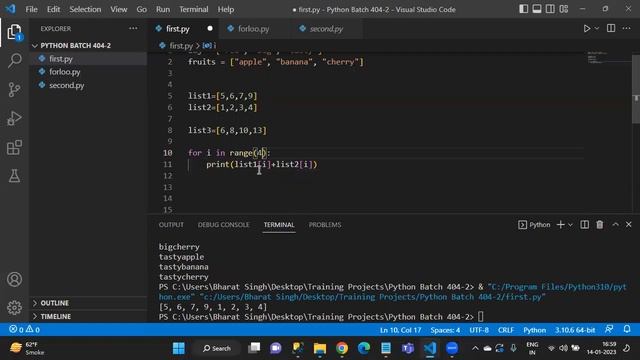Open terminal launch profile dropdown
The width and height of the screenshot is (640, 360).
pos(571,225)
